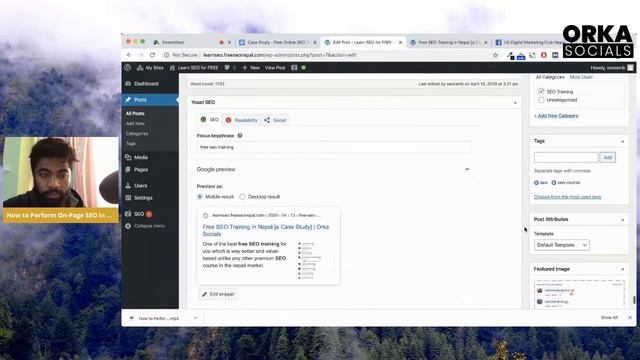640x360 pixels.
Task: Click Howdy user account menu
Action: [x=611, y=68]
